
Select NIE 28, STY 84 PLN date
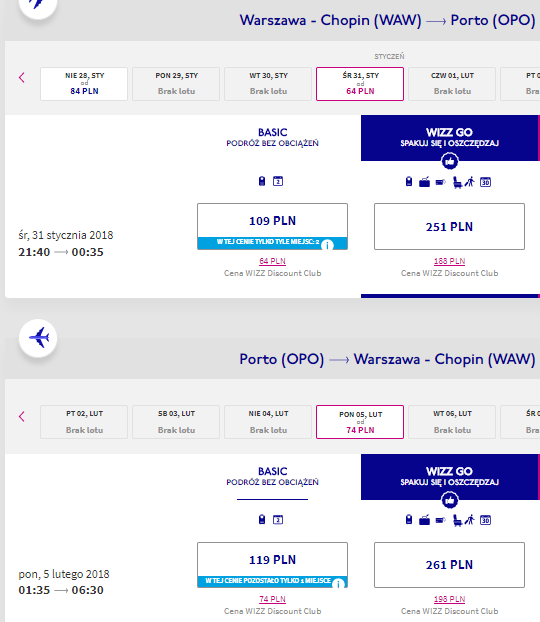click(84, 84)
